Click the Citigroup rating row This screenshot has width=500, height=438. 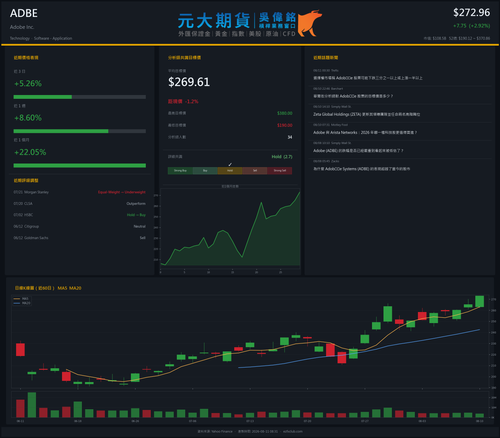[x=80, y=226]
